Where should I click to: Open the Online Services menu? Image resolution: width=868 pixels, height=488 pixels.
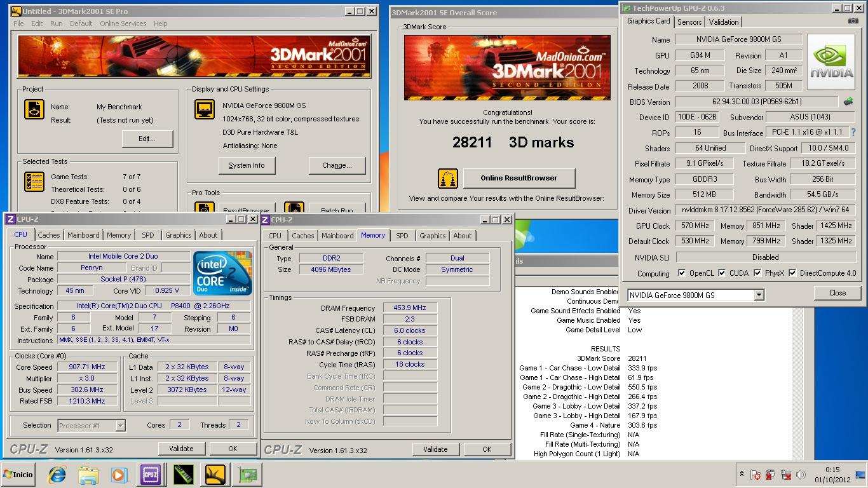[x=123, y=24]
